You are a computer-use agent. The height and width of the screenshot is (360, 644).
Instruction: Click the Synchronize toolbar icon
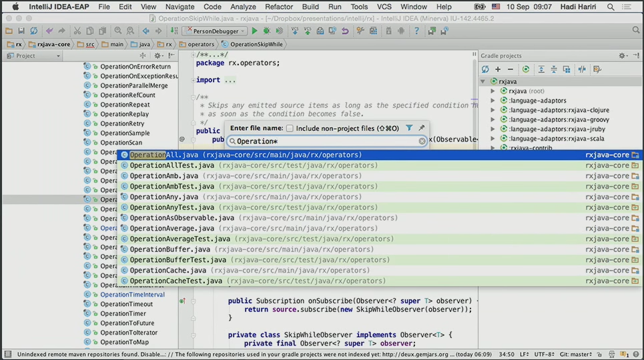(x=33, y=31)
